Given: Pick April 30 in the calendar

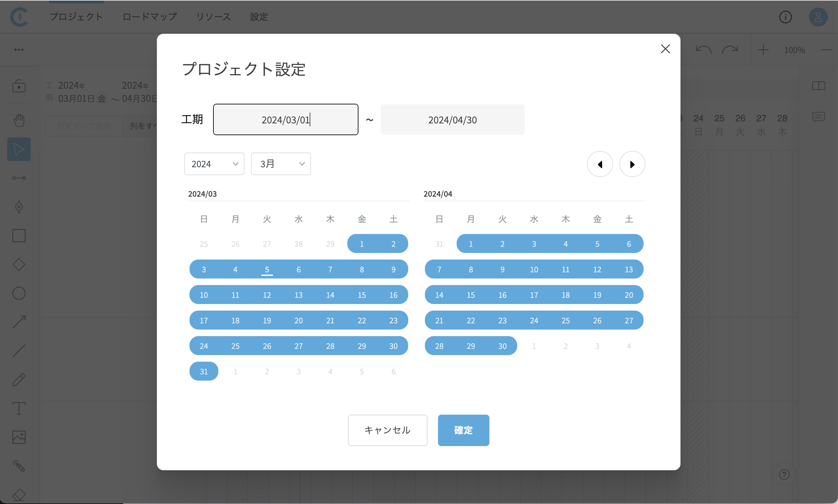Looking at the screenshot, I should point(502,346).
